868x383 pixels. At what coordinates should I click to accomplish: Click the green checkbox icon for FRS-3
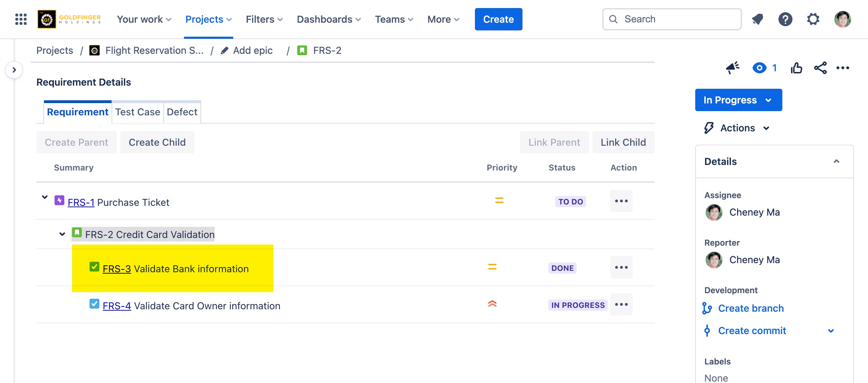94,267
